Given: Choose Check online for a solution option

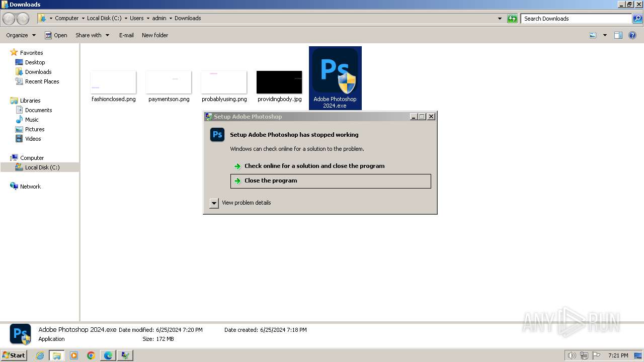Looking at the screenshot, I should click(314, 166).
